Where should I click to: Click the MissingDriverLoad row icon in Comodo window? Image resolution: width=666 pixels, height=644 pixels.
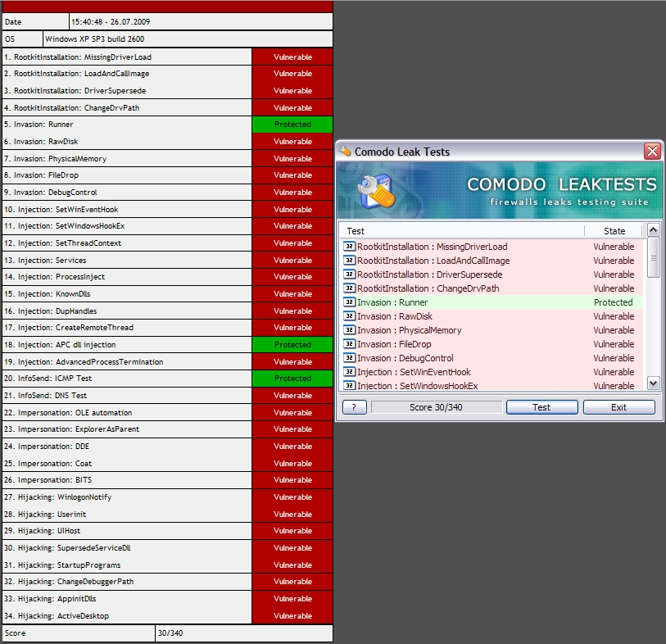click(349, 247)
